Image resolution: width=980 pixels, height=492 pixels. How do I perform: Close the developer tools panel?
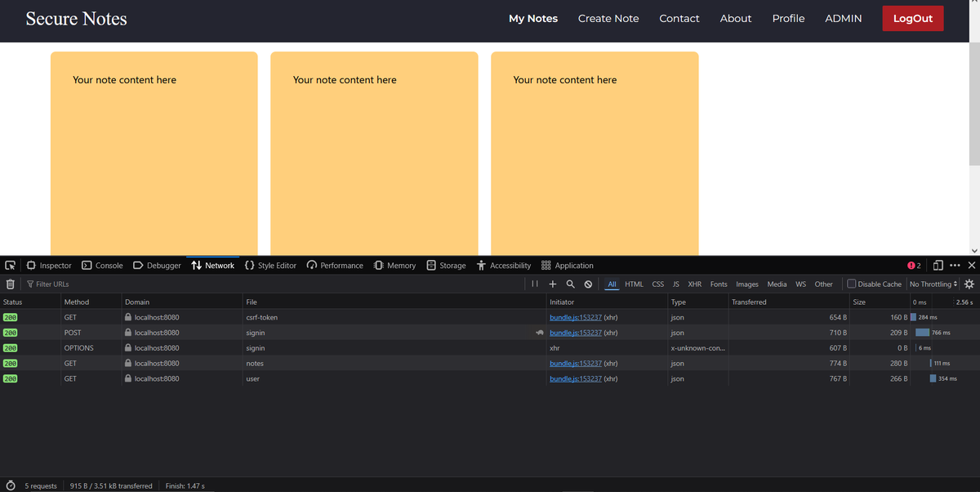(x=971, y=266)
